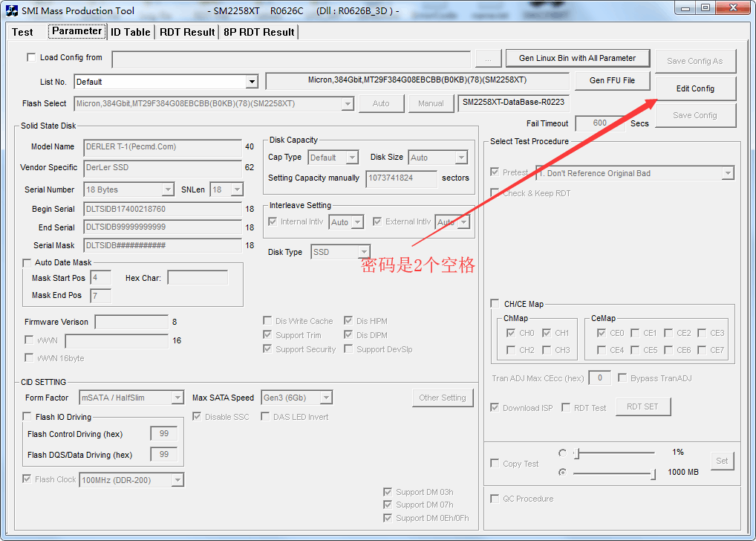Toggle the Auto Date Mask checkbox
Screen dimensions: 756x541
27,263
